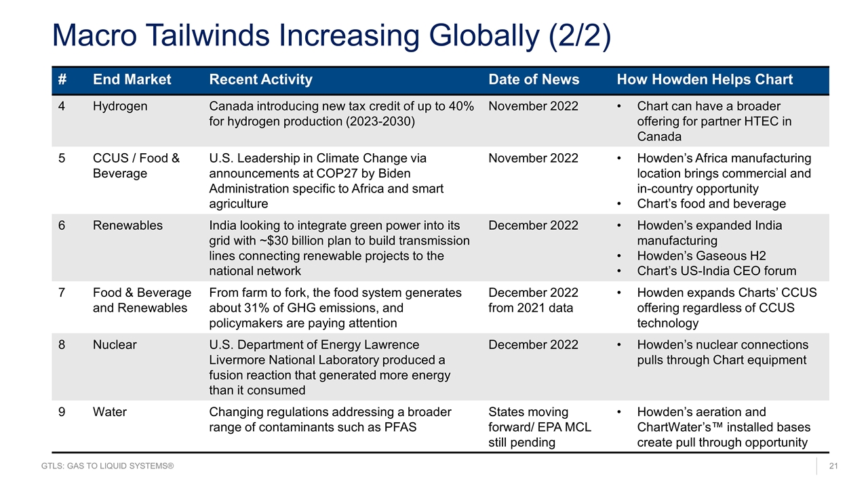The height and width of the screenshot is (488, 868).
Task: Click row number 6
Action: coord(62,226)
